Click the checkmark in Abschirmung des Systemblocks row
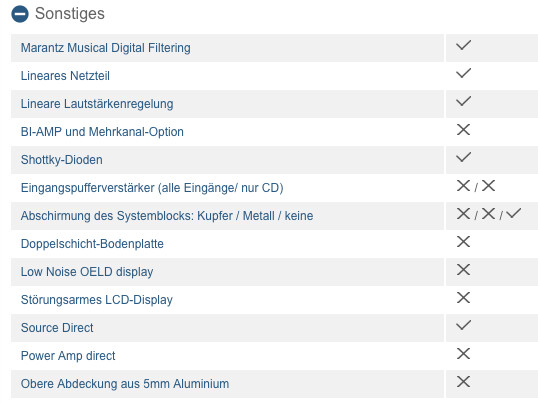 (x=514, y=213)
